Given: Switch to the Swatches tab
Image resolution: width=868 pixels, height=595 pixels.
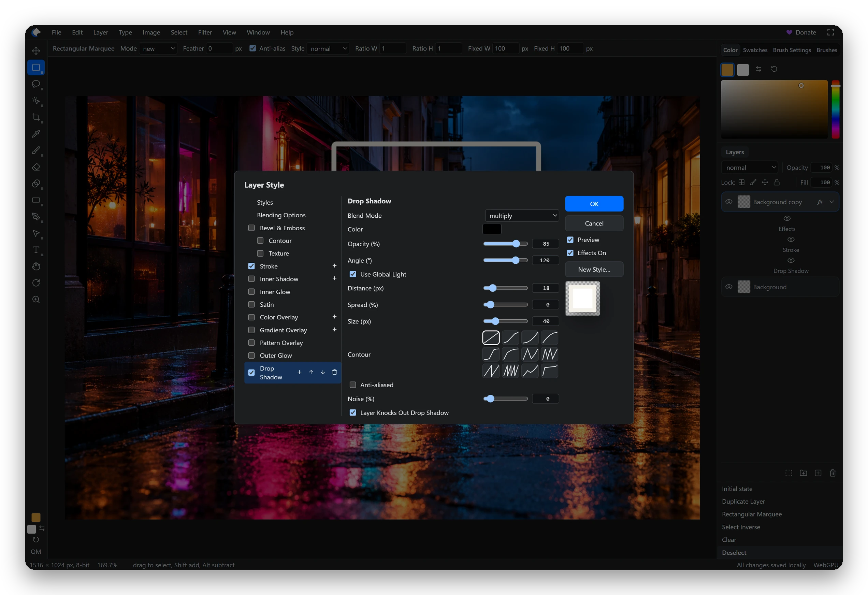Looking at the screenshot, I should tap(755, 50).
